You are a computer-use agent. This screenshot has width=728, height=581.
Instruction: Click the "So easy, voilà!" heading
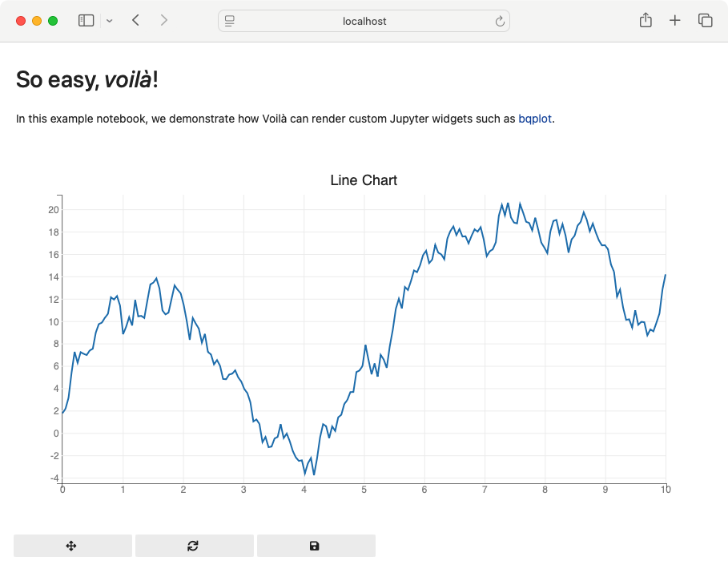tap(92, 79)
